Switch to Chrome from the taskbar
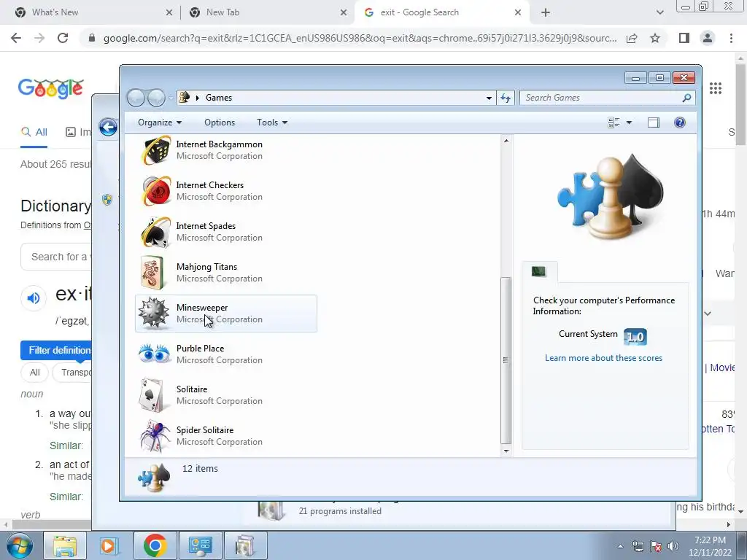The width and height of the screenshot is (747, 560). tap(155, 545)
